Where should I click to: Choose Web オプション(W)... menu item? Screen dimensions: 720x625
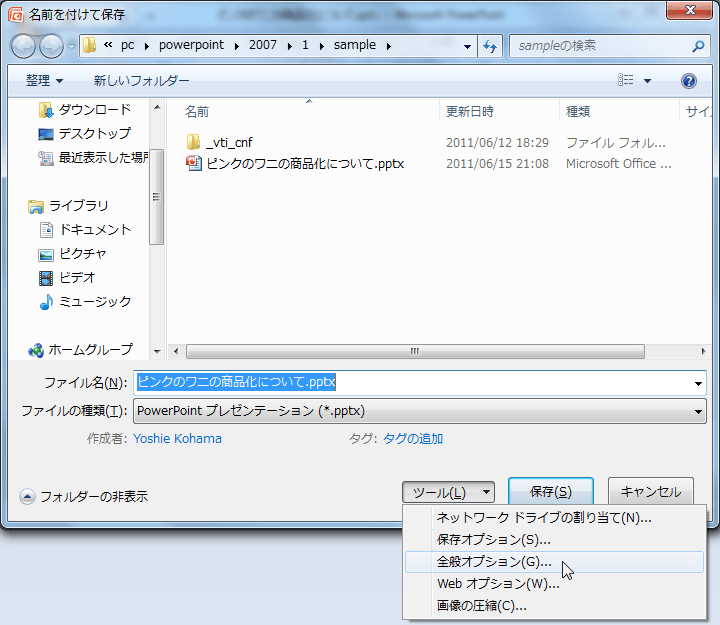click(x=554, y=584)
